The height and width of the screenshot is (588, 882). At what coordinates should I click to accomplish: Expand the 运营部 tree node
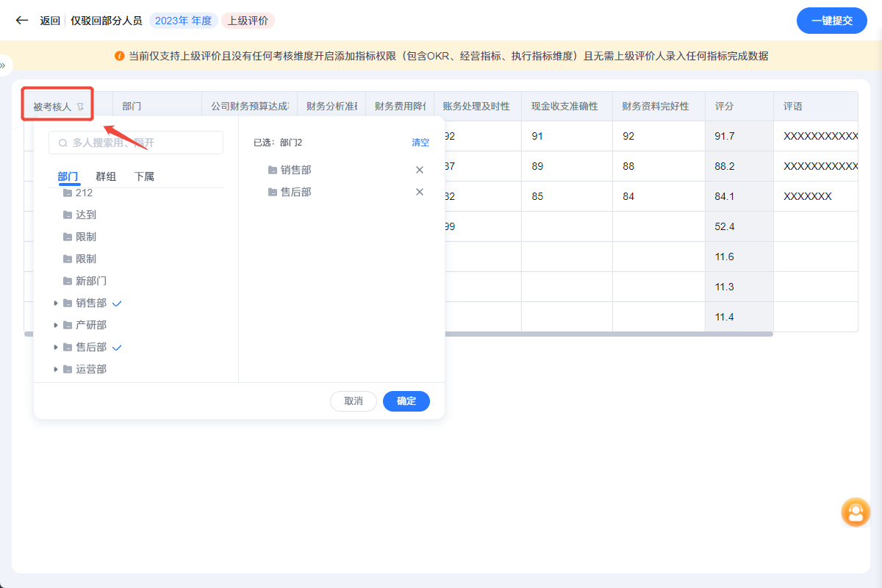pos(56,369)
